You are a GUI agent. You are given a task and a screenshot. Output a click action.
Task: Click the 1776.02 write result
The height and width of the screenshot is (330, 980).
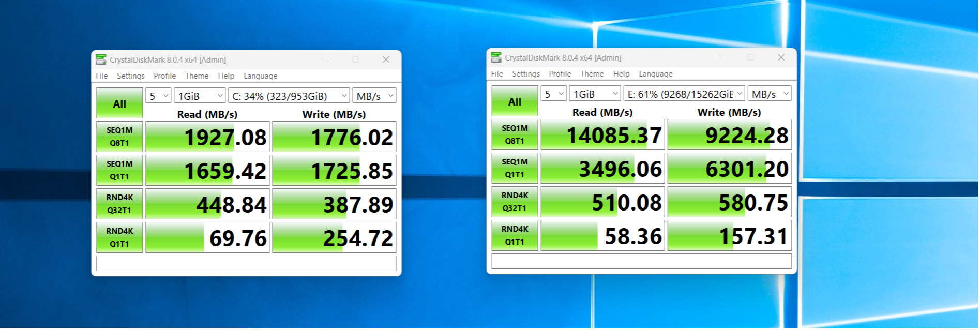pos(334,137)
